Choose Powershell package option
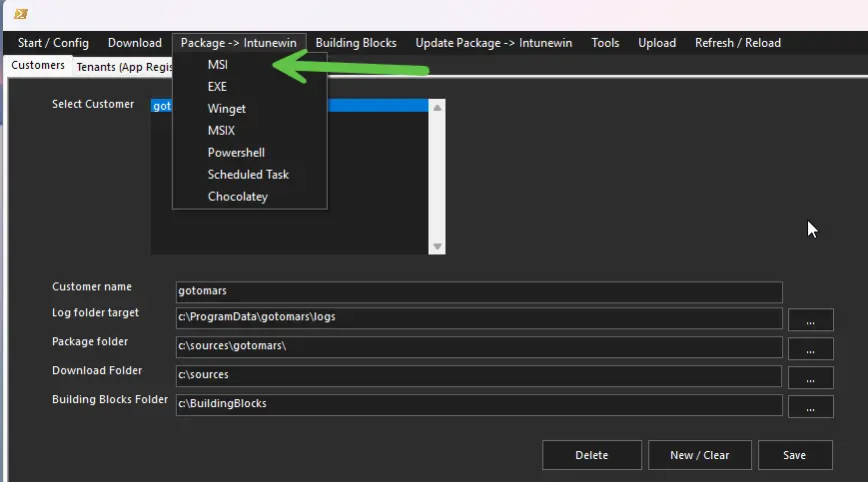 [x=236, y=153]
